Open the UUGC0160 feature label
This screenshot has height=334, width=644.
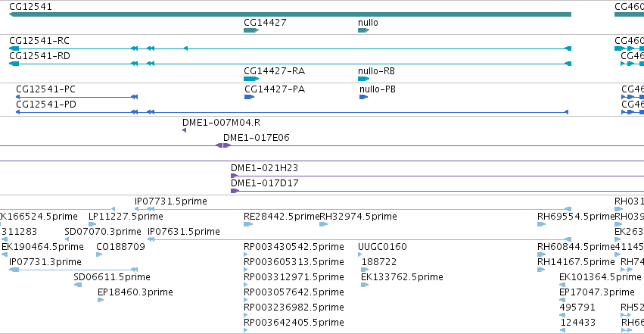pyautogui.click(x=382, y=247)
